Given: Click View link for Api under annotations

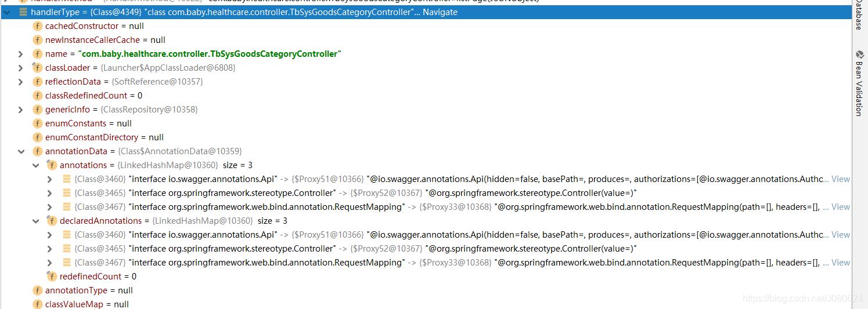Looking at the screenshot, I should tap(840, 179).
